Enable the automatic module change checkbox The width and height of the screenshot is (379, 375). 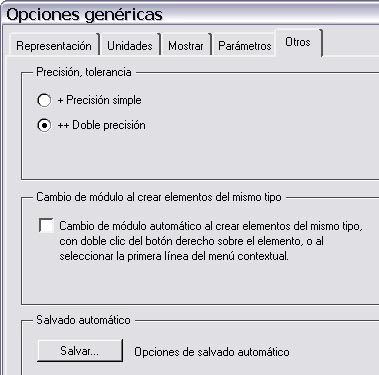tap(46, 225)
